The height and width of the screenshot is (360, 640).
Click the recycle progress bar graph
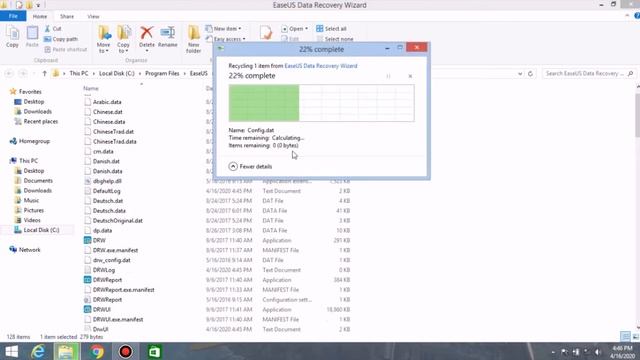[322, 103]
